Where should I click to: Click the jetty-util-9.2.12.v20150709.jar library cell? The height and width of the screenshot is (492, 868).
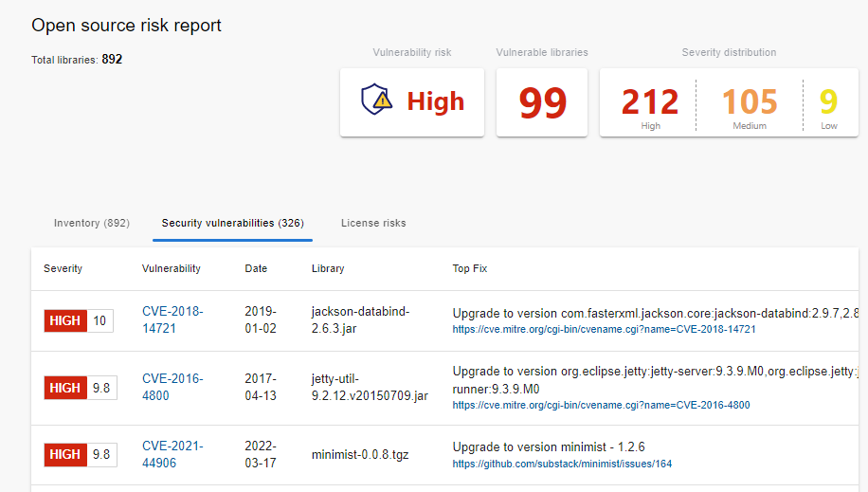click(x=370, y=387)
